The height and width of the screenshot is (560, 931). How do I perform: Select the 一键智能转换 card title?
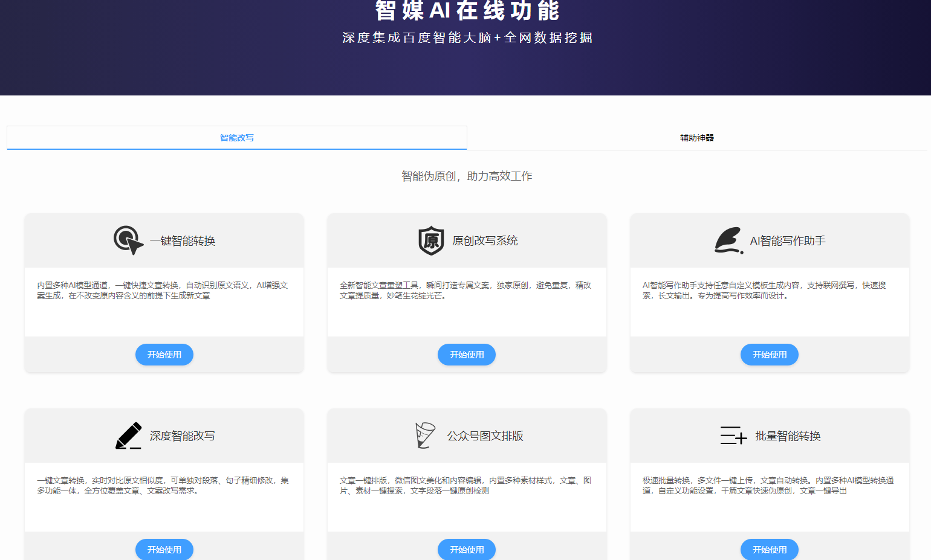click(183, 241)
